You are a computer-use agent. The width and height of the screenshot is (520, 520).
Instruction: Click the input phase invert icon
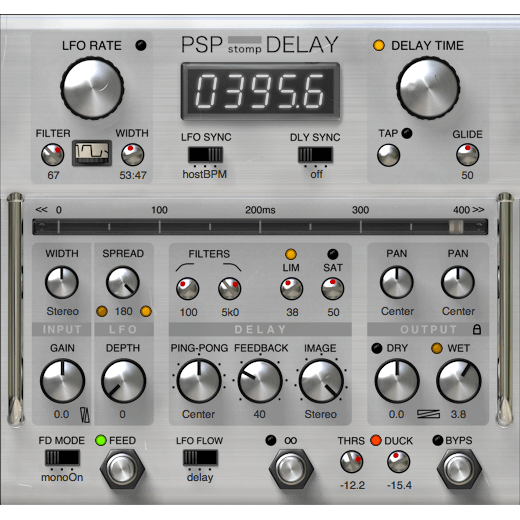pyautogui.click(x=85, y=415)
